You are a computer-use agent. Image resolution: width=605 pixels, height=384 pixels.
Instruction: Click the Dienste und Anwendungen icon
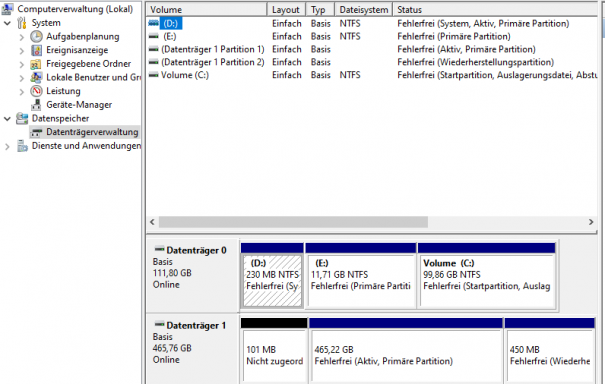(x=22, y=146)
